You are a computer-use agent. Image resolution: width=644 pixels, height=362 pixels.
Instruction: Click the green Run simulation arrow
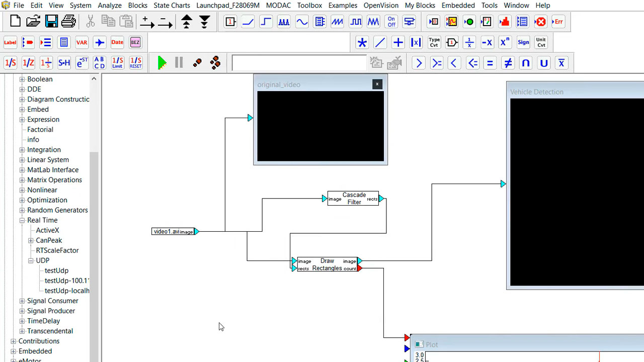pos(162,63)
